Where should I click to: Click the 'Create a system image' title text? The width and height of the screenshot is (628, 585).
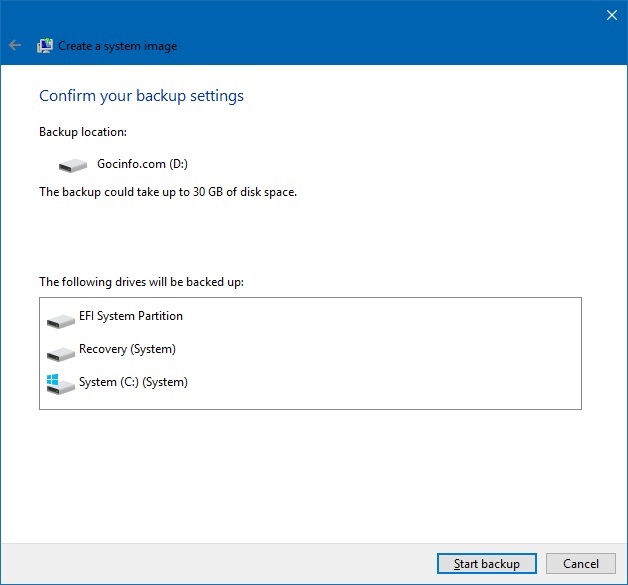[x=117, y=46]
